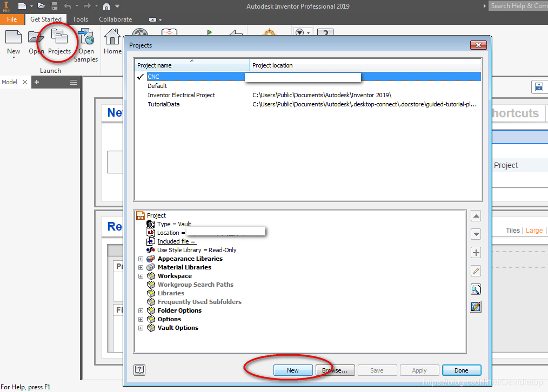
Task: Choose Large view option
Action: coord(534,231)
